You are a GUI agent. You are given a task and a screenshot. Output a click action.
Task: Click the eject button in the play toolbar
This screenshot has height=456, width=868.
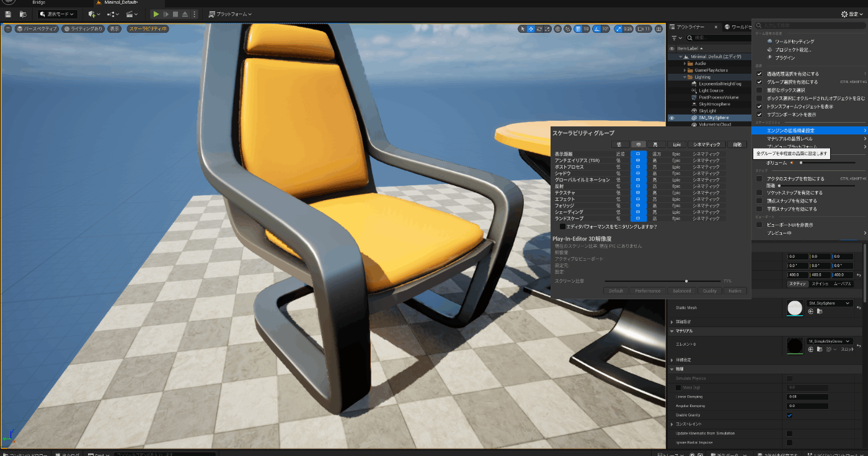(x=185, y=14)
